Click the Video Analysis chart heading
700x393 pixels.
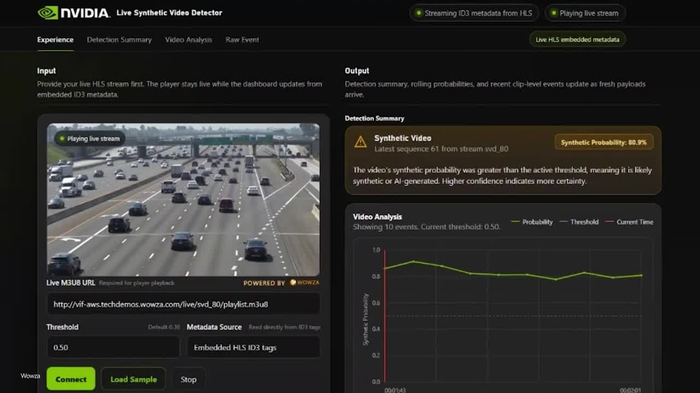tap(377, 217)
